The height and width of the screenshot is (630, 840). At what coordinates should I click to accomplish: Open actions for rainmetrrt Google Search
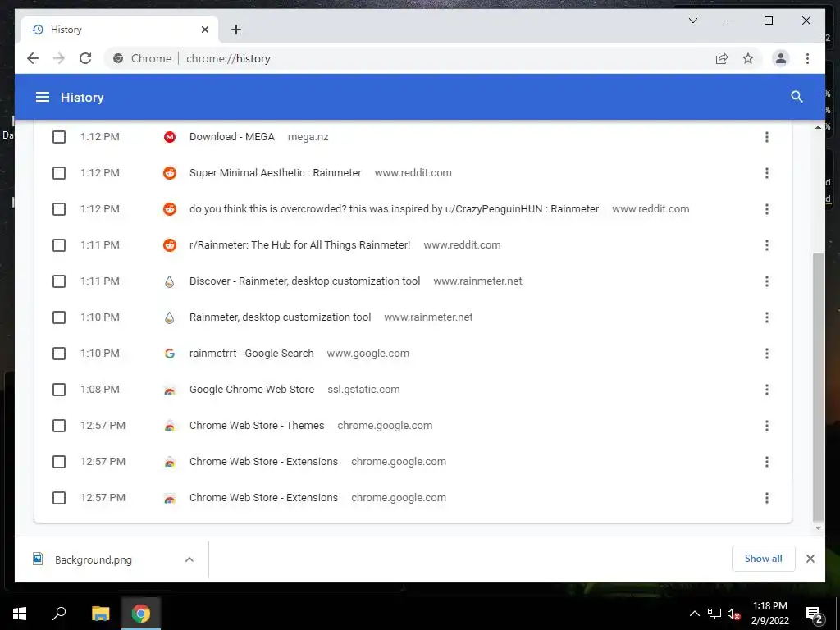click(767, 353)
